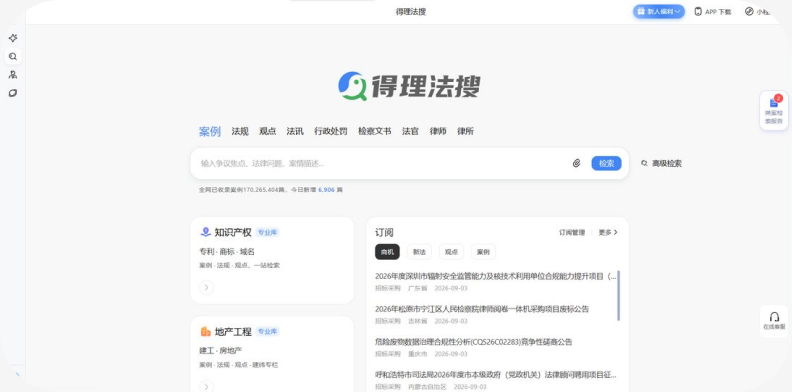
Task: Click APP 下载 link
Action: coord(718,12)
